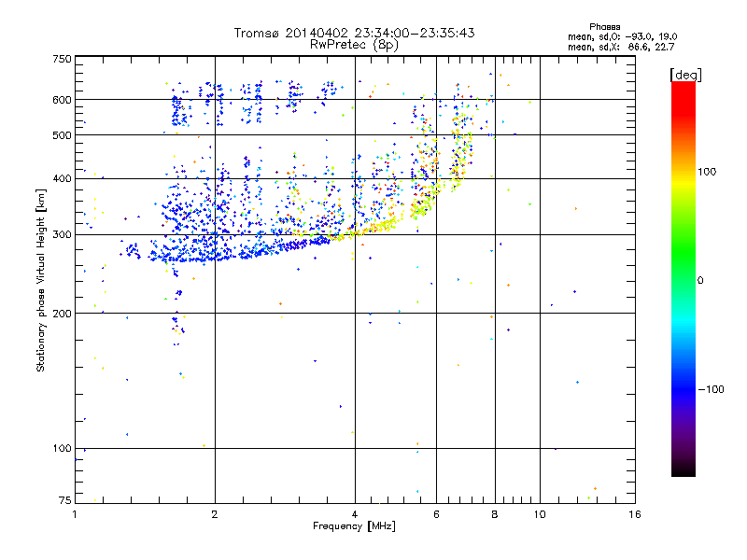Click the y-axis label '750'
Viewport: 747px width, 560px height.
tap(62, 59)
